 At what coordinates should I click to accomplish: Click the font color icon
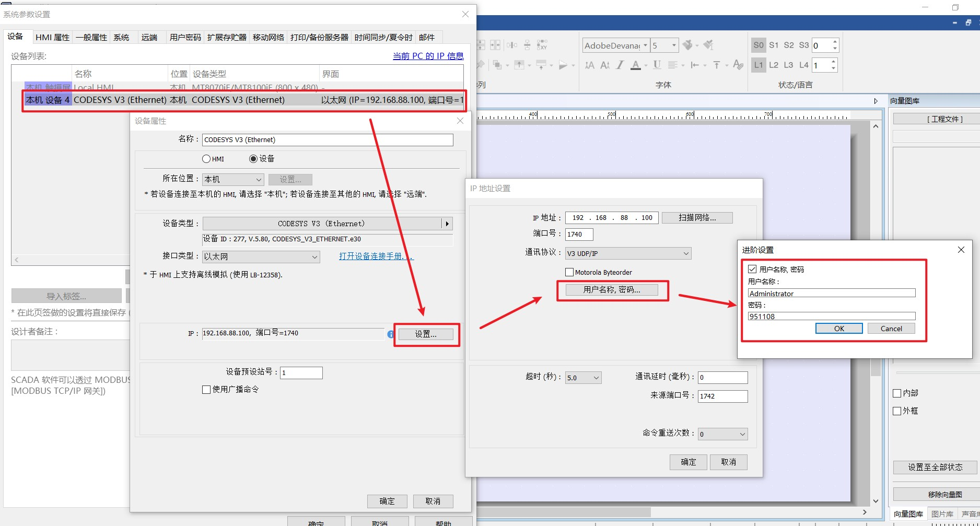click(x=635, y=65)
